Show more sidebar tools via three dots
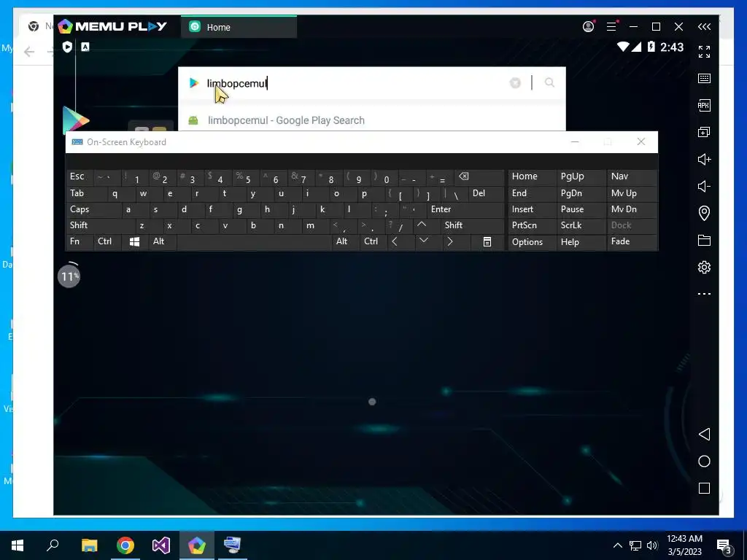Viewport: 747px width, 560px height. tap(704, 294)
